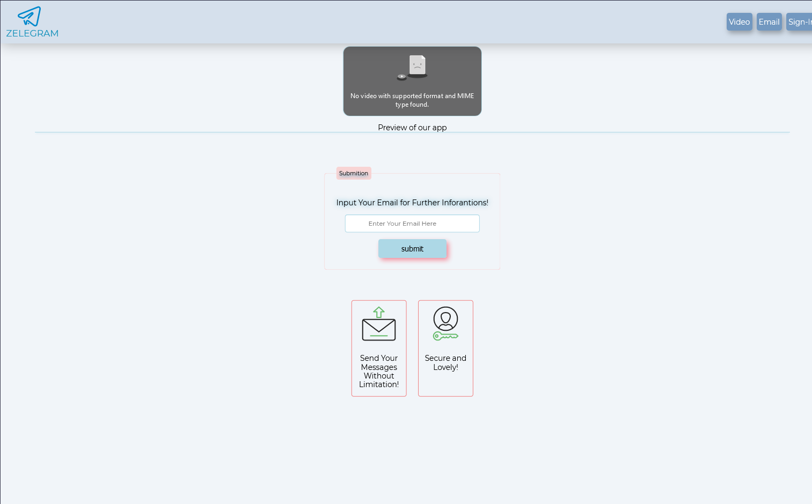Go to the Sign-In nav button
The image size is (812, 504).
point(800,22)
